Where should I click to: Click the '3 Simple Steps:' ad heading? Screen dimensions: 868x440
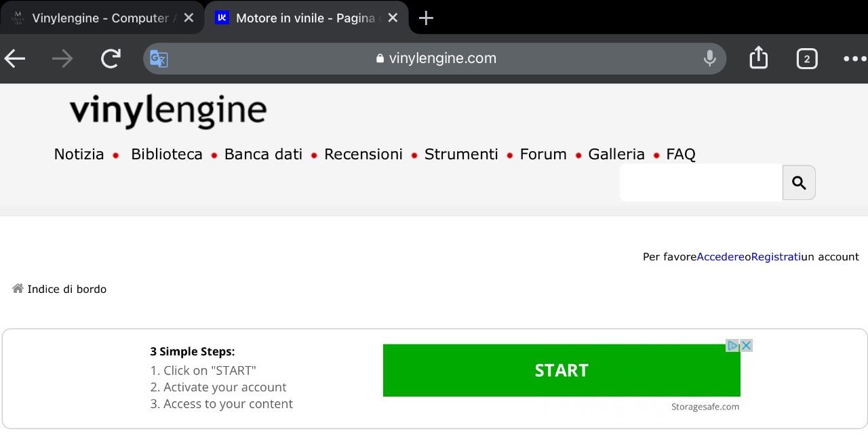coord(193,351)
